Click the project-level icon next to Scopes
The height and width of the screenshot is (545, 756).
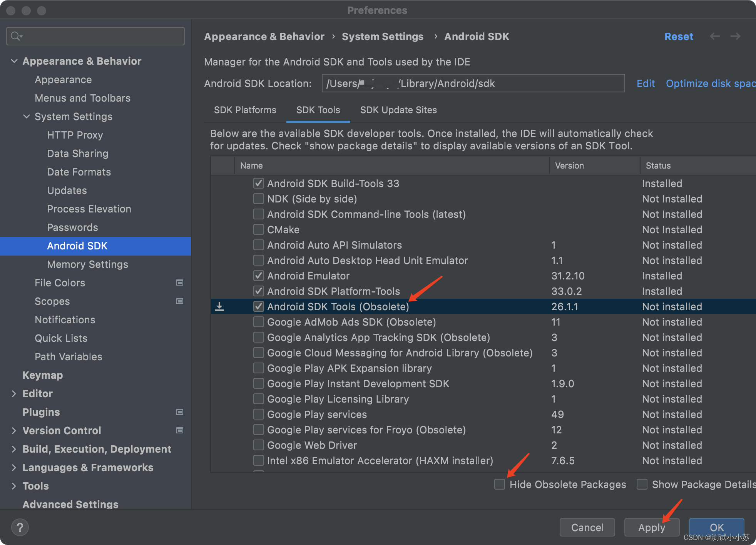coord(180,301)
